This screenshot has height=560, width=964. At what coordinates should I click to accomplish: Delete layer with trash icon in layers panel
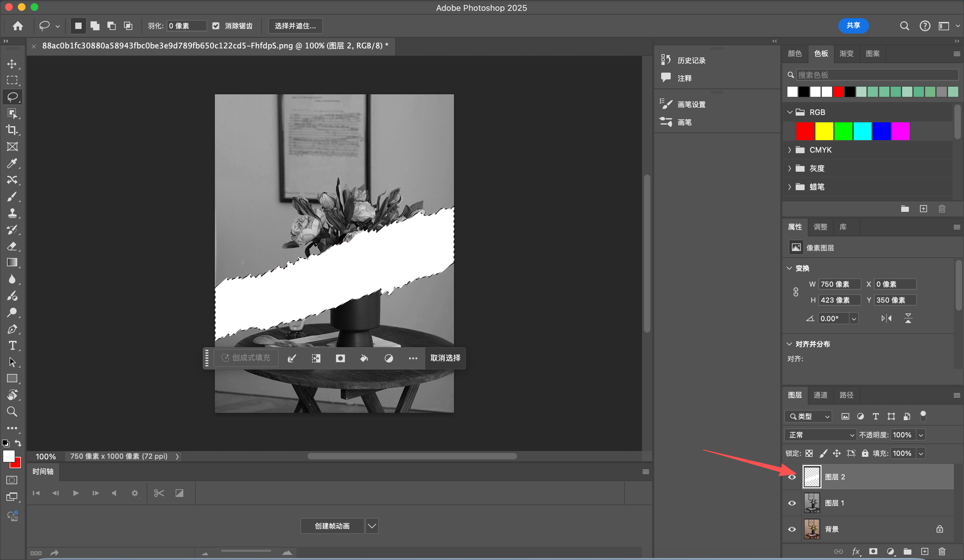pos(942,551)
